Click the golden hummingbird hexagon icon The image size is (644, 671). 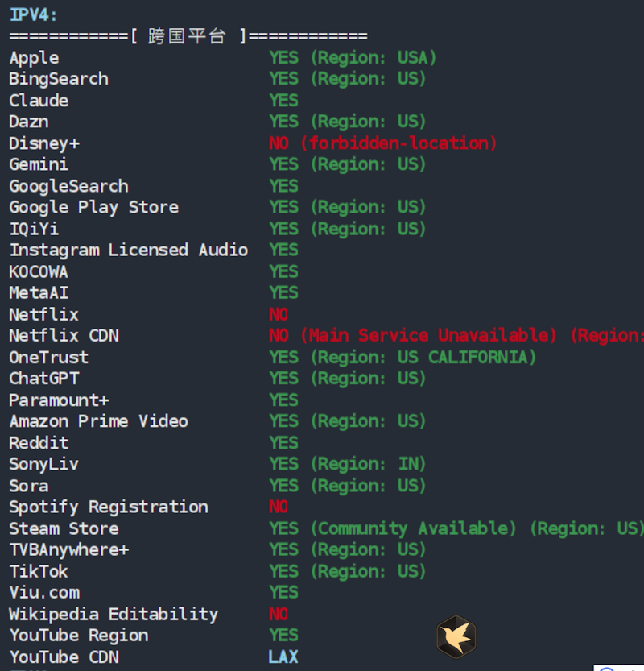coord(456,636)
